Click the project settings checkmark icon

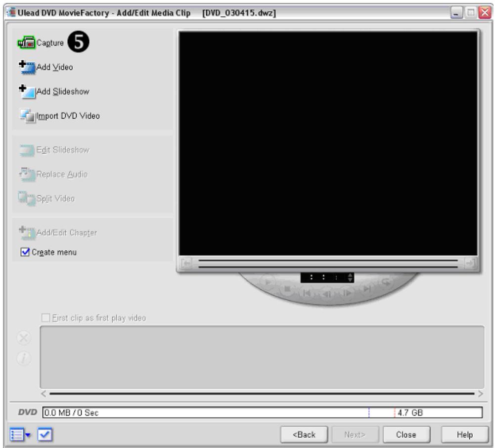(45, 435)
